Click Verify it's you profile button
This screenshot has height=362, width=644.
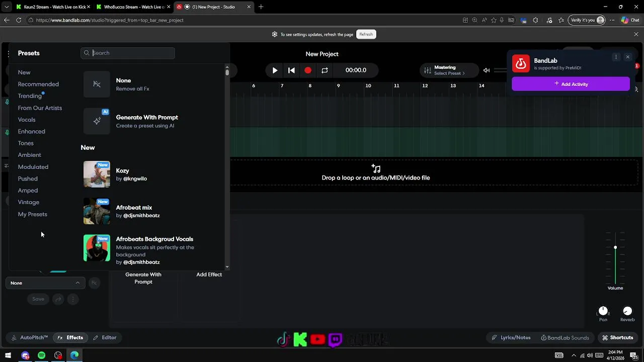click(x=586, y=20)
